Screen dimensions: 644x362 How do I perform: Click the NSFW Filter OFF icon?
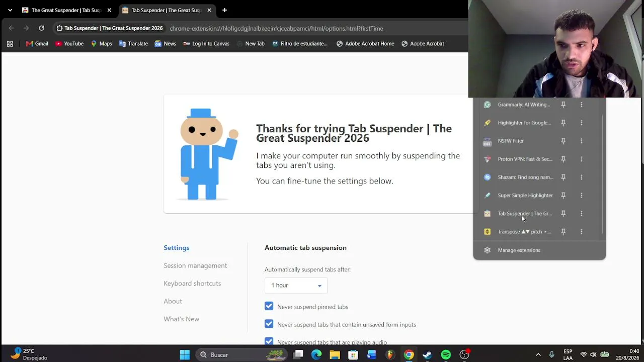[487, 142]
